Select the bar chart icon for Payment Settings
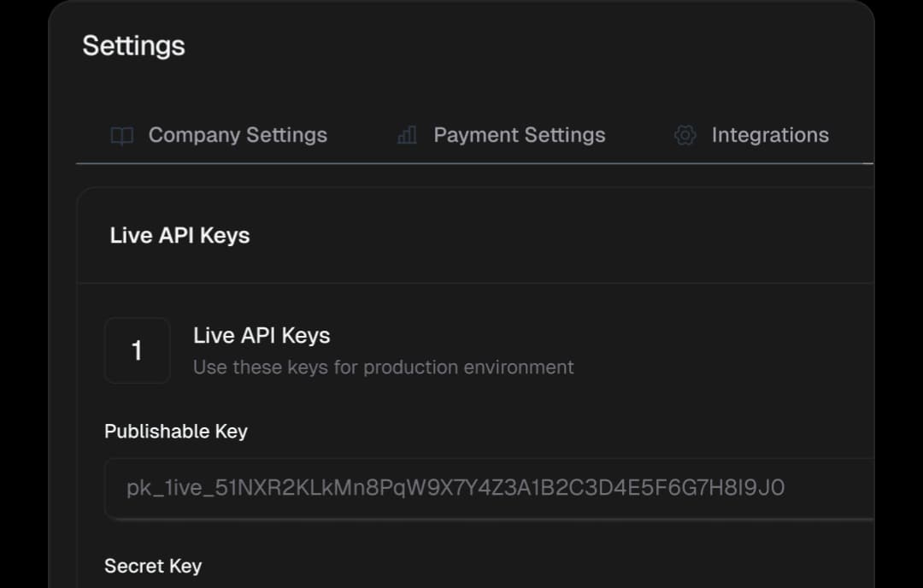The height and width of the screenshot is (588, 923). click(405, 135)
